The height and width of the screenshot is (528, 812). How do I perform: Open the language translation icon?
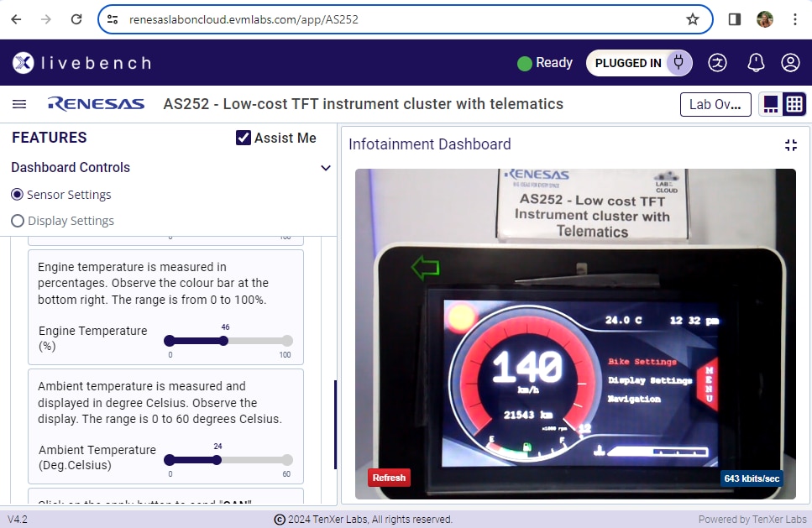pos(717,63)
